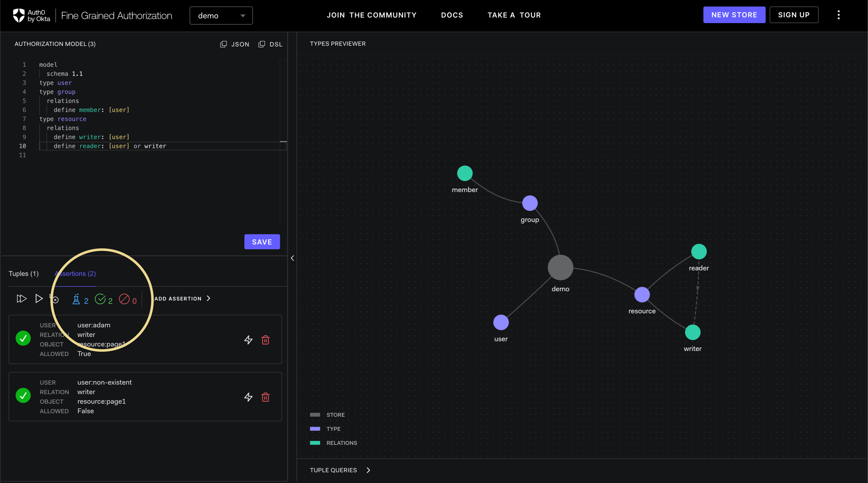Open Join the Community link
Screen dimensions: 868x483
tap(371, 15)
